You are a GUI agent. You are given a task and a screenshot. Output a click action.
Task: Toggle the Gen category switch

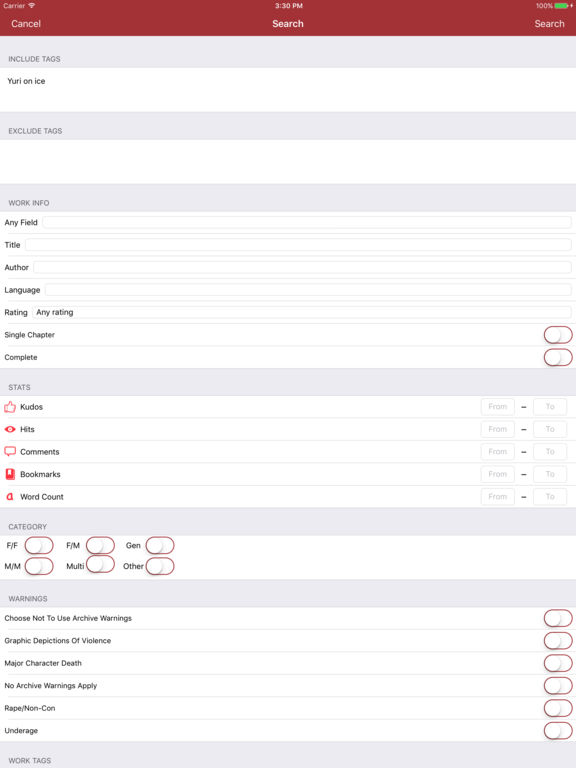click(160, 546)
